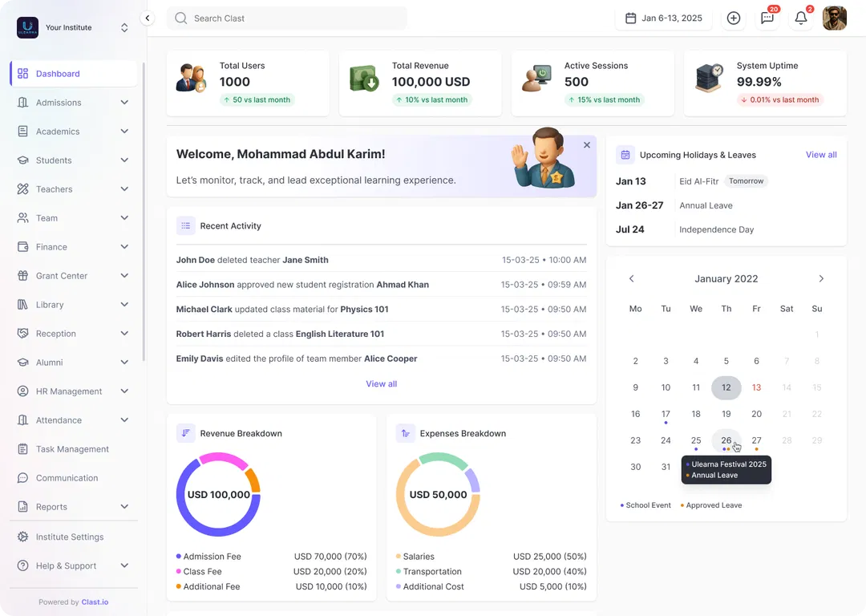The width and height of the screenshot is (866, 616).
Task: Click the Recent Activity list icon
Action: (x=185, y=225)
